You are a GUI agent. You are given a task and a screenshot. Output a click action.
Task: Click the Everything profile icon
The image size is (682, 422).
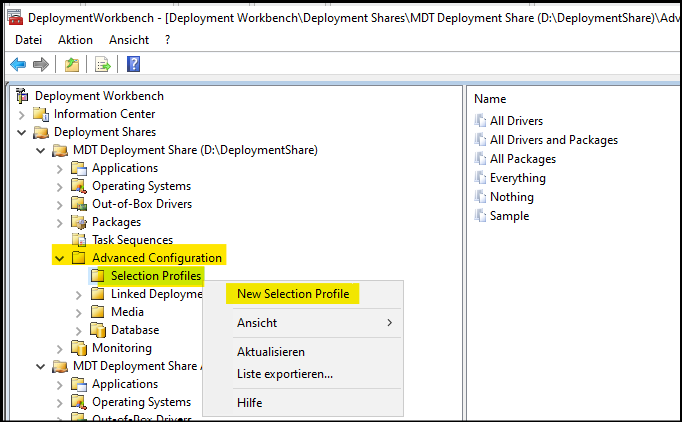point(480,178)
